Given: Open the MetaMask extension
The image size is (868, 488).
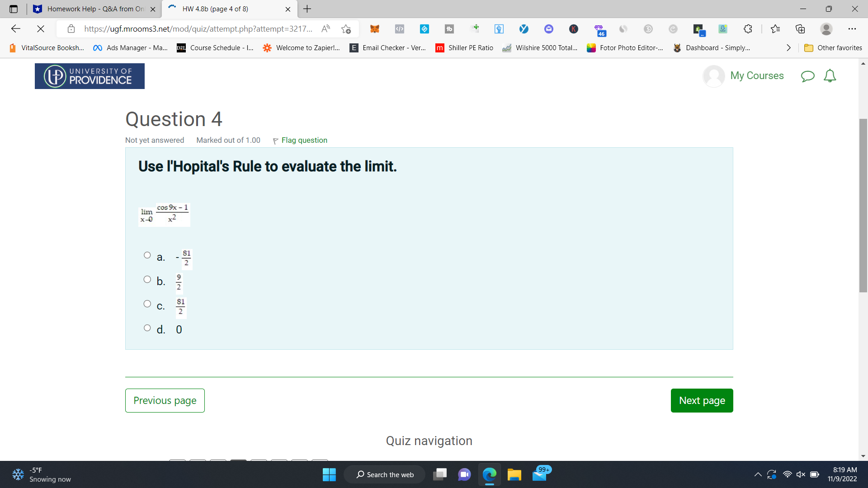Looking at the screenshot, I should tap(375, 28).
